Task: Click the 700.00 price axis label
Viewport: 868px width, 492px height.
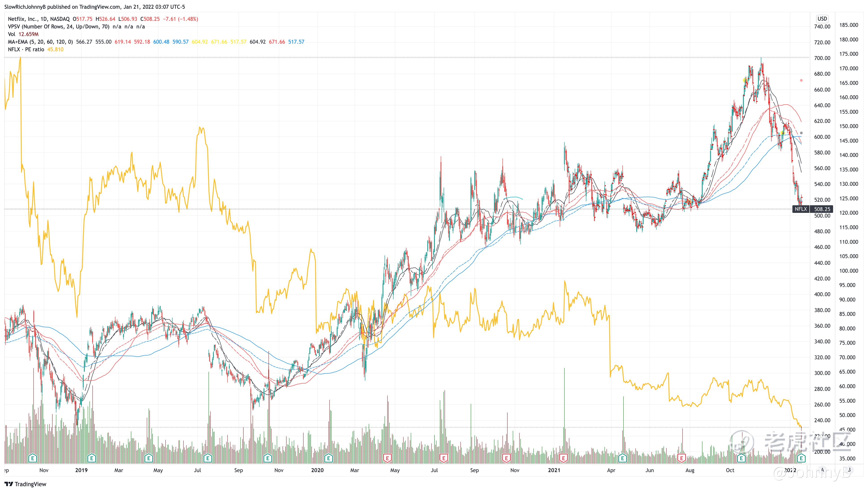Action: (x=822, y=58)
